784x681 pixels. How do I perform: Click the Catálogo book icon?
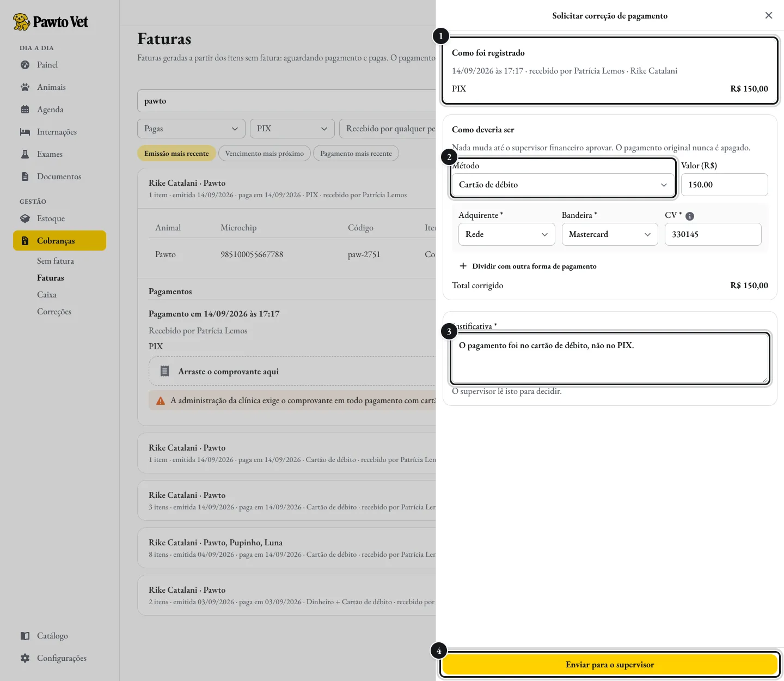pyautogui.click(x=25, y=636)
